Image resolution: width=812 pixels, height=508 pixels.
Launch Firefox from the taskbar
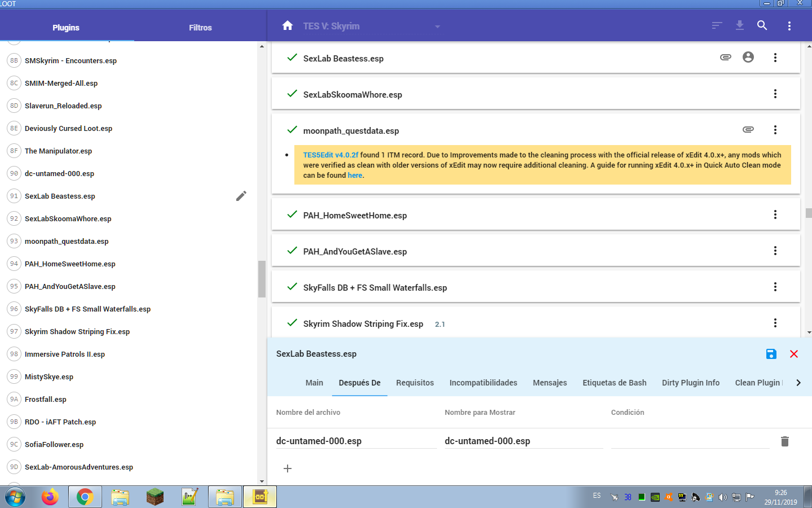click(x=50, y=497)
